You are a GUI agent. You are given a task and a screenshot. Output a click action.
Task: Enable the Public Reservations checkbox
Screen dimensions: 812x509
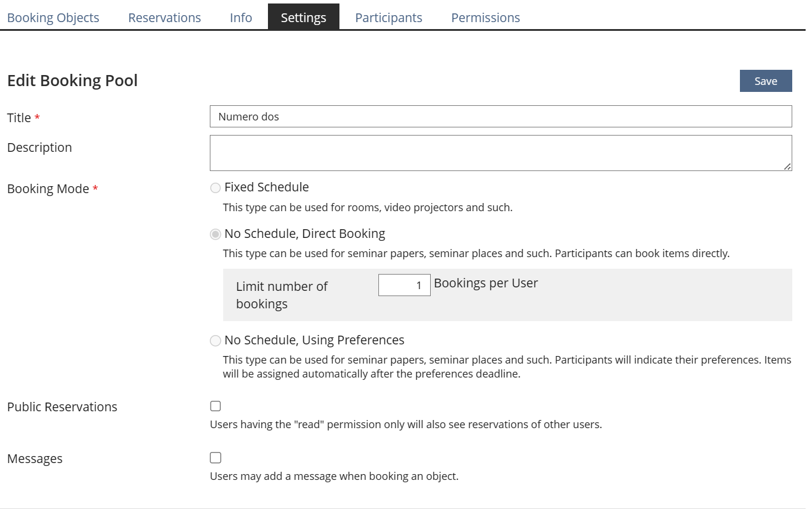pyautogui.click(x=216, y=406)
